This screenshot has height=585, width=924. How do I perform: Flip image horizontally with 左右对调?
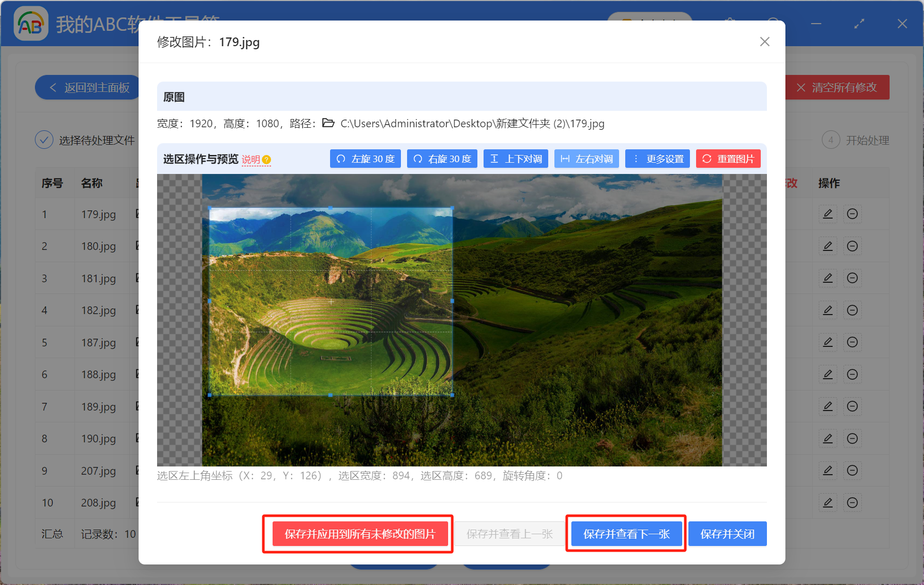pos(587,159)
